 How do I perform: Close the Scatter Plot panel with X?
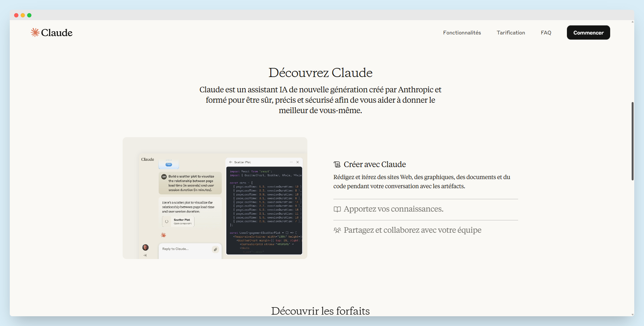tap(298, 162)
